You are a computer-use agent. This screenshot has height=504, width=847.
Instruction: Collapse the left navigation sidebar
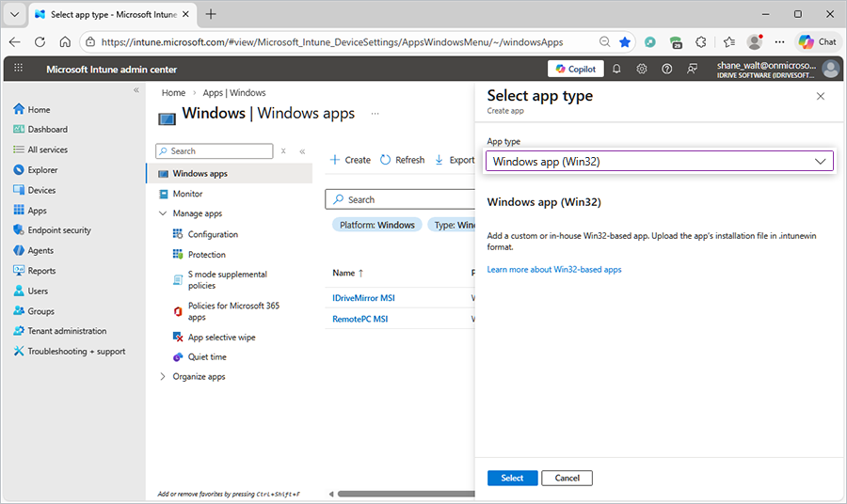tap(136, 90)
